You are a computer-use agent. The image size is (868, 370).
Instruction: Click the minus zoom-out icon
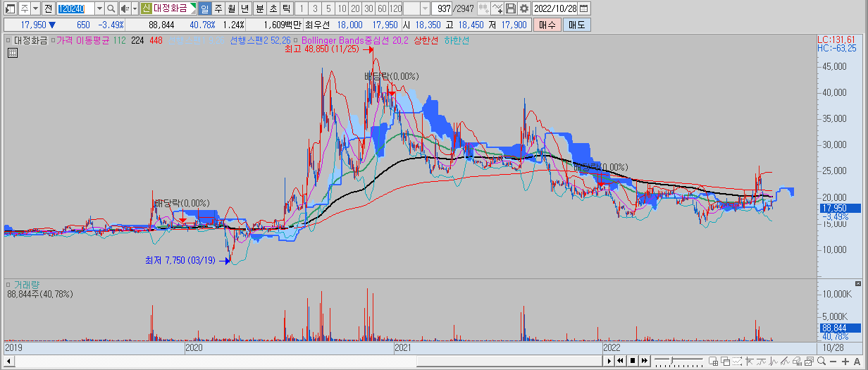click(x=833, y=362)
